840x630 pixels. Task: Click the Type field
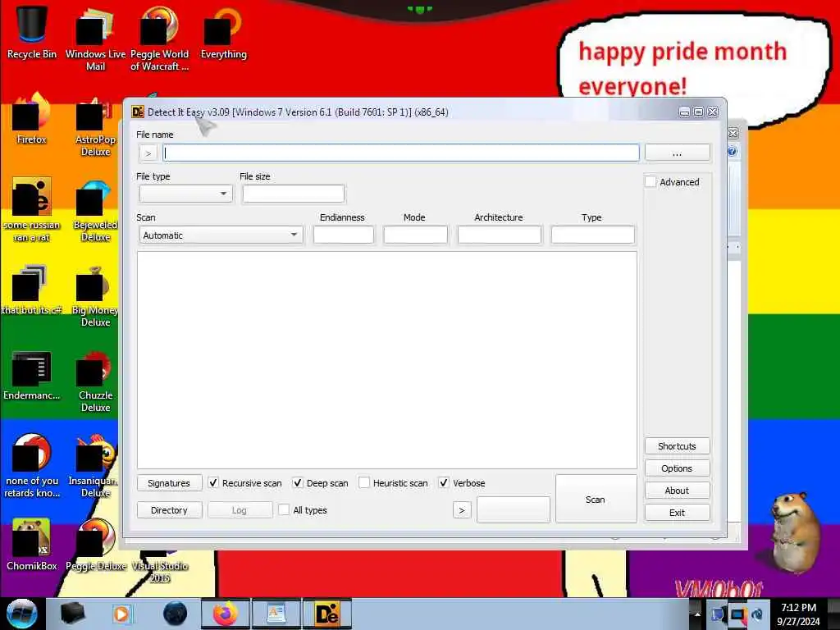[x=592, y=235]
